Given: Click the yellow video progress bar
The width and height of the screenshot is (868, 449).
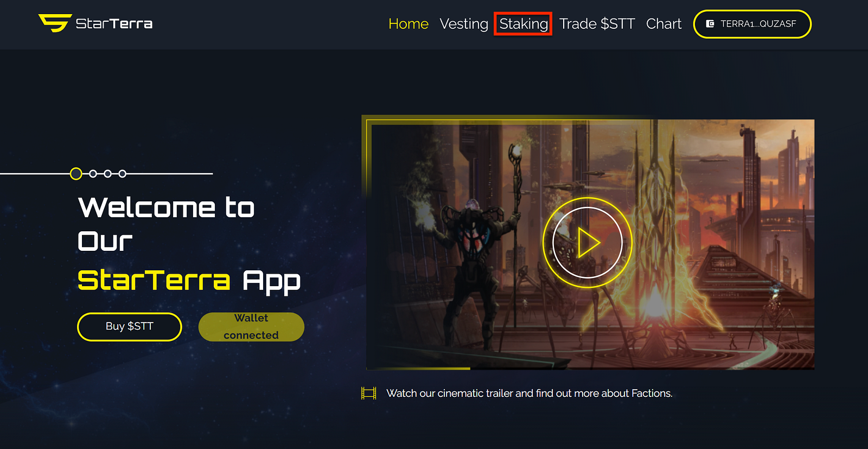Looking at the screenshot, I should 418,369.
